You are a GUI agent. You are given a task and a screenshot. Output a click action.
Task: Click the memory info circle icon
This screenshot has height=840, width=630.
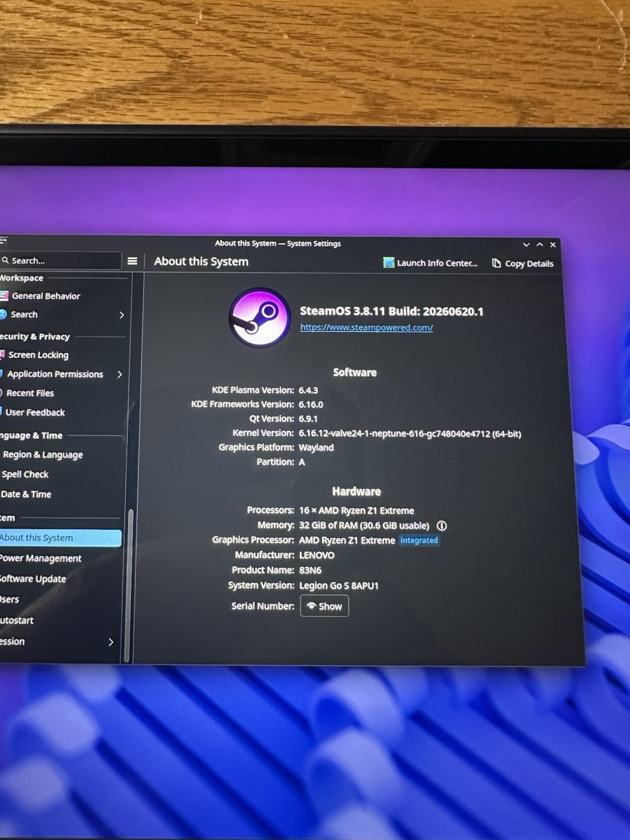pyautogui.click(x=442, y=526)
